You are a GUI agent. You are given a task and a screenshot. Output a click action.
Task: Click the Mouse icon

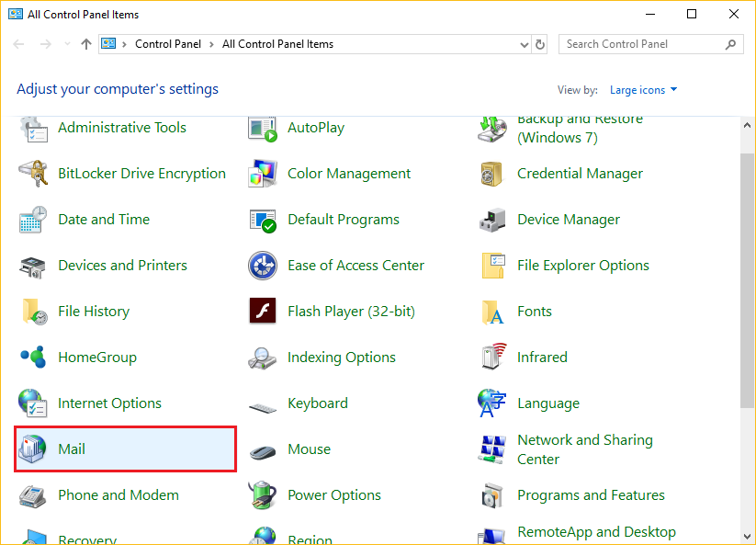click(x=263, y=452)
